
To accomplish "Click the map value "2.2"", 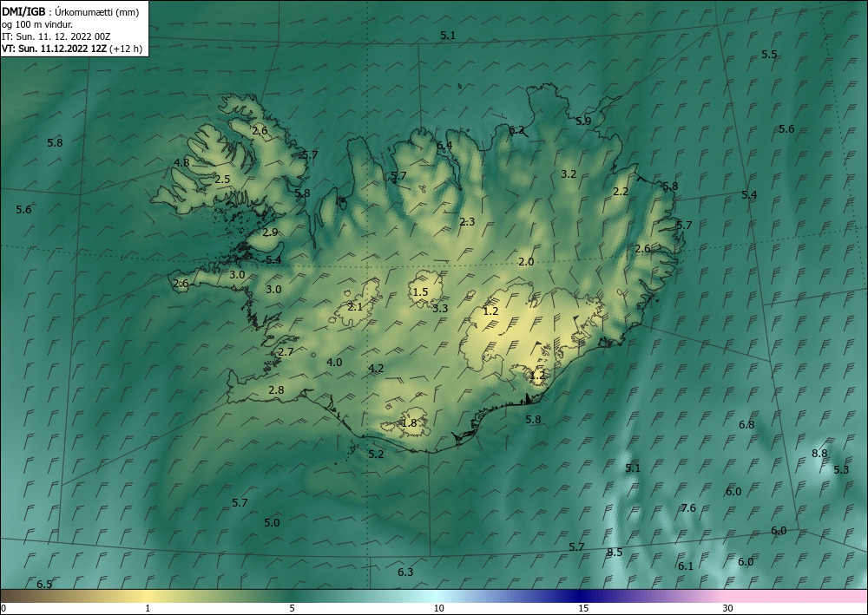I will 621,192.
